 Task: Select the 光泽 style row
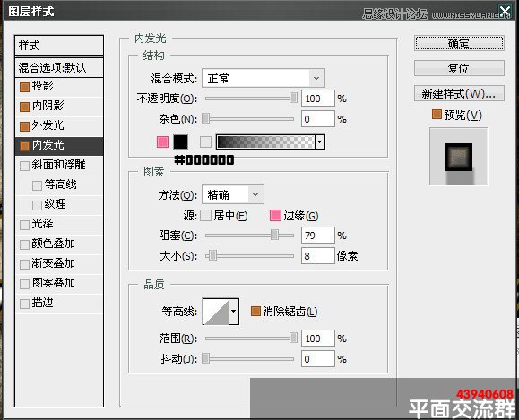click(x=59, y=225)
